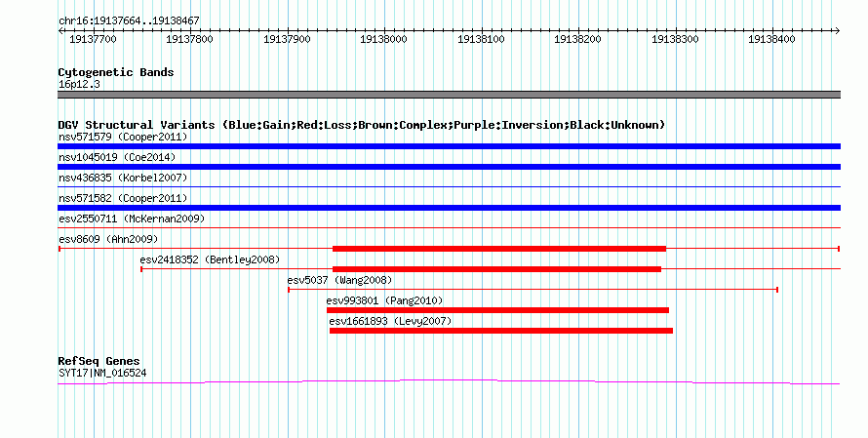The width and height of the screenshot is (868, 438).
Task: Click the Cytogenetic Bands track title
Action: click(116, 72)
